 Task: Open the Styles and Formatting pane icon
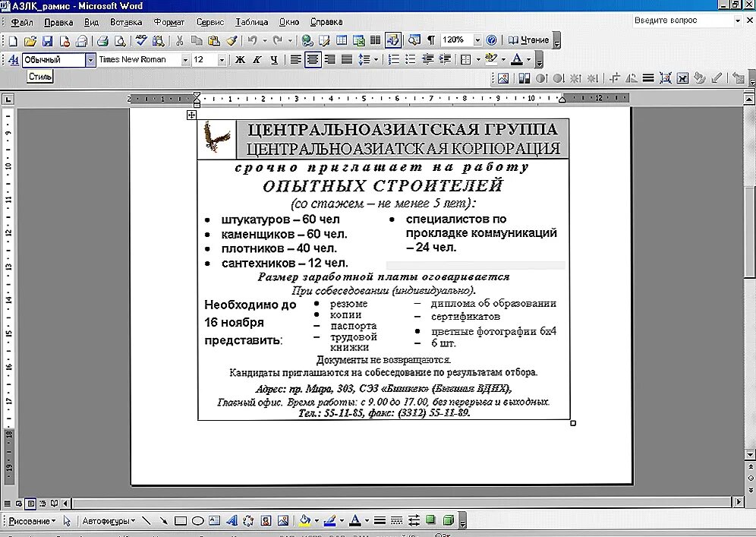pos(14,60)
